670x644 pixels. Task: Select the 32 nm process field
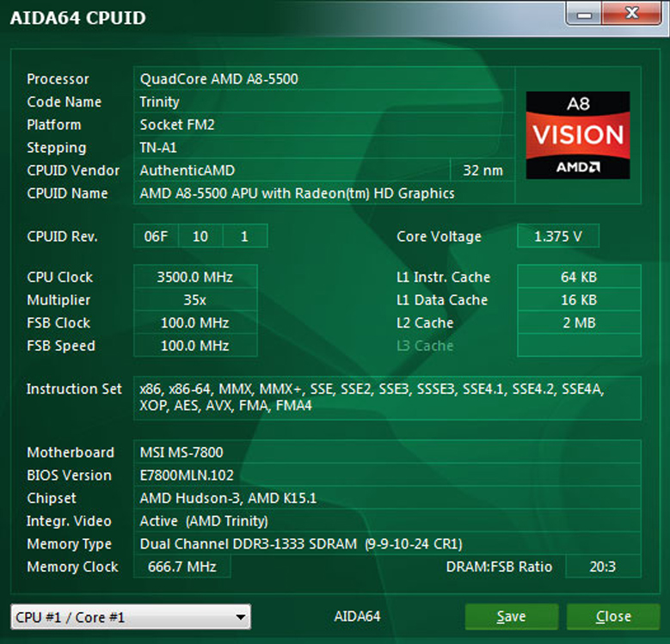pos(483,170)
